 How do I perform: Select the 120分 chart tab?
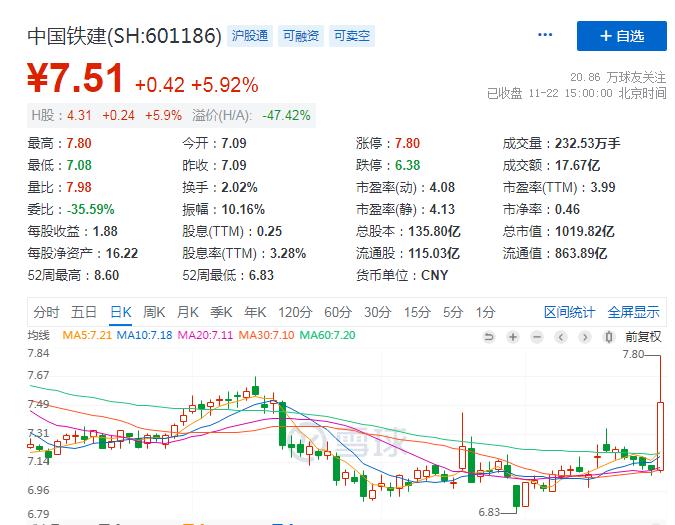[295, 312]
